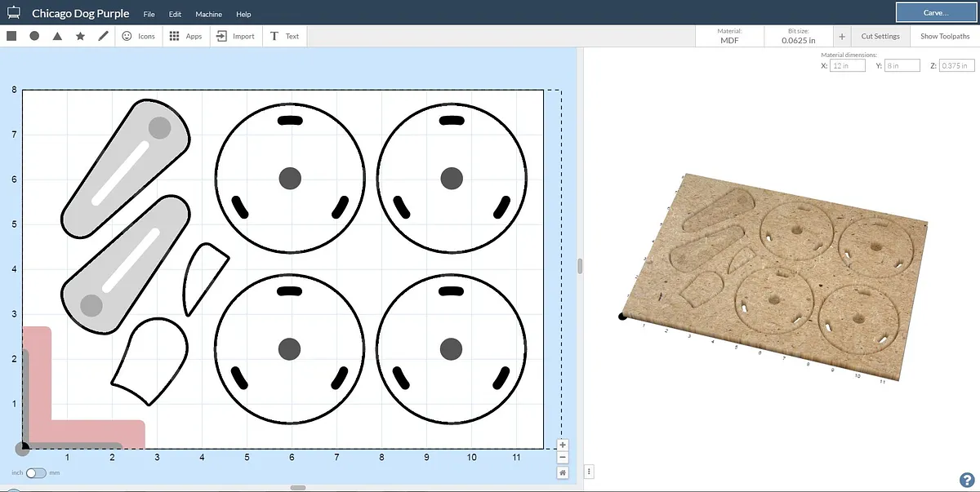
Task: Click the material X dimension field
Action: [847, 66]
